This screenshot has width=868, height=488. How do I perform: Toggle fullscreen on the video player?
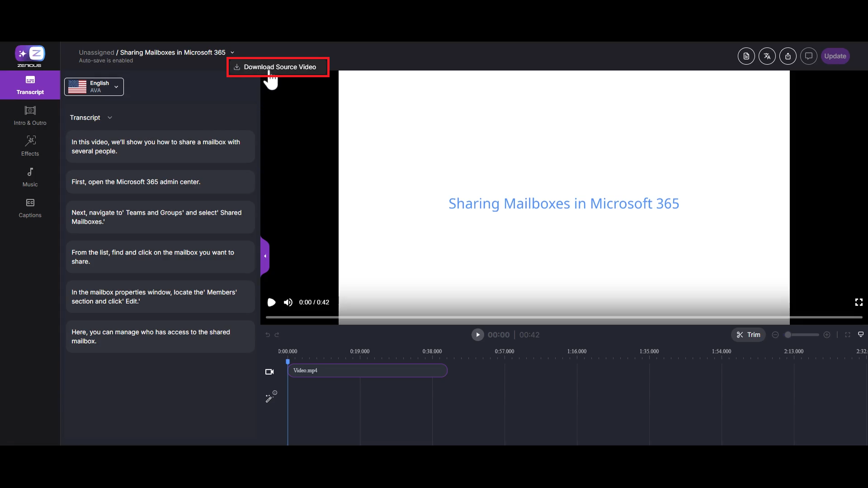(x=859, y=302)
